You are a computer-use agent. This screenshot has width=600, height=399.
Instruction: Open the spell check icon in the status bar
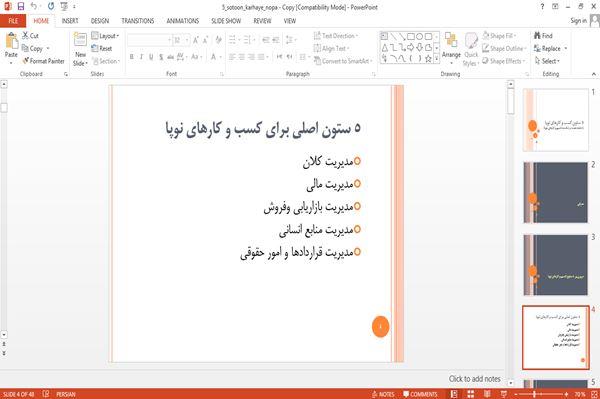(x=46, y=394)
